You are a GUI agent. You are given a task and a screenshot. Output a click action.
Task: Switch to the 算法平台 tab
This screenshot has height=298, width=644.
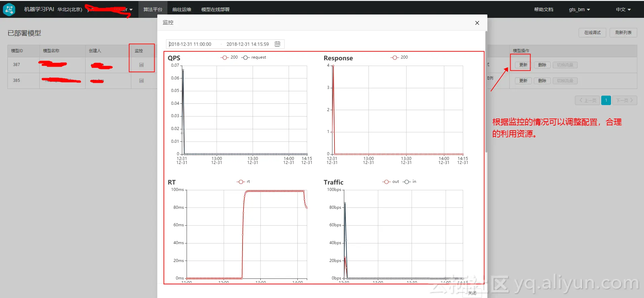pos(153,9)
